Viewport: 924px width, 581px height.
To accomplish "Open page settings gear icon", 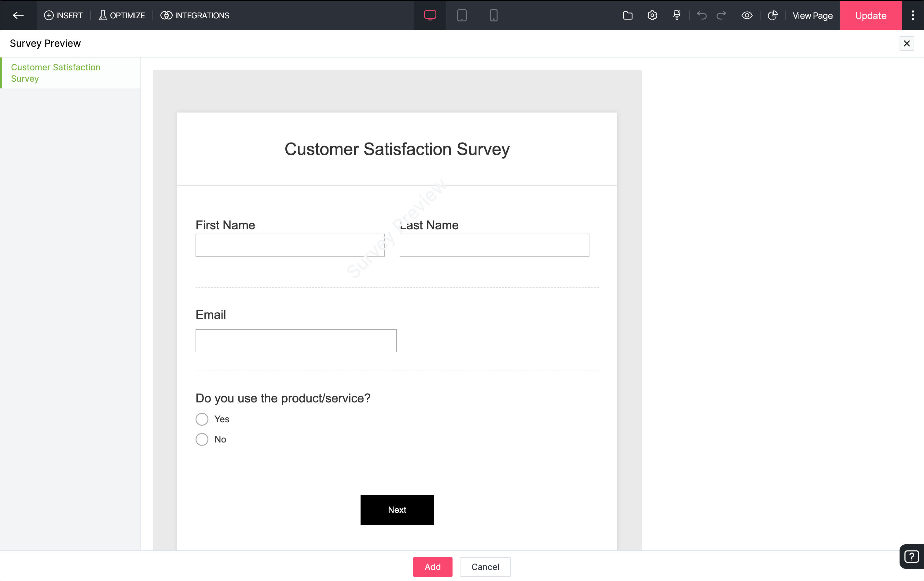I will tap(652, 15).
